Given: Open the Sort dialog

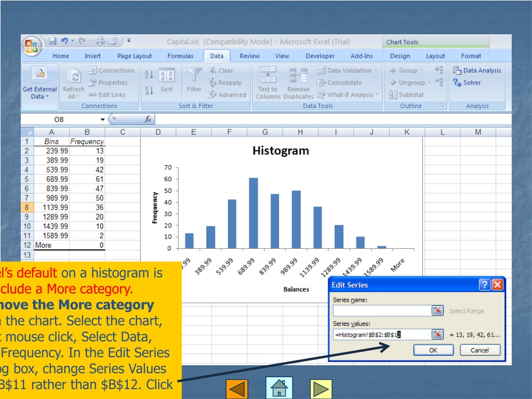Looking at the screenshot, I should 167,81.
